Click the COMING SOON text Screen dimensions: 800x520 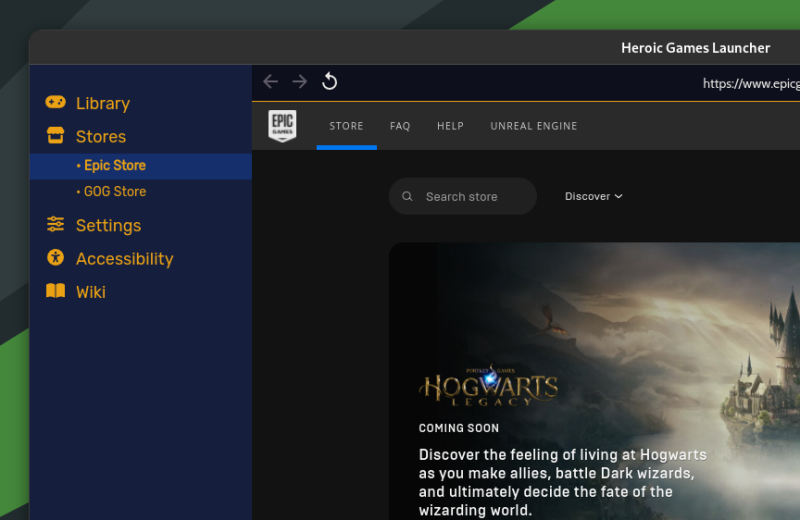pyautogui.click(x=459, y=428)
